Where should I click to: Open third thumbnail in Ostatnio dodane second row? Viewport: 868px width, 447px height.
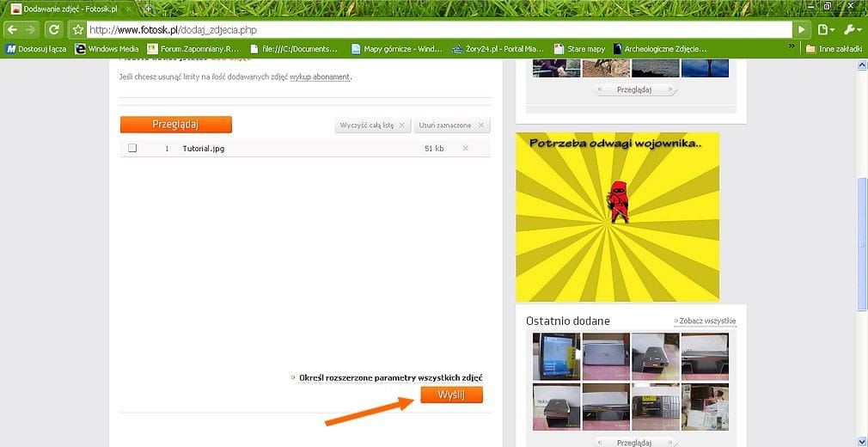pos(656,407)
